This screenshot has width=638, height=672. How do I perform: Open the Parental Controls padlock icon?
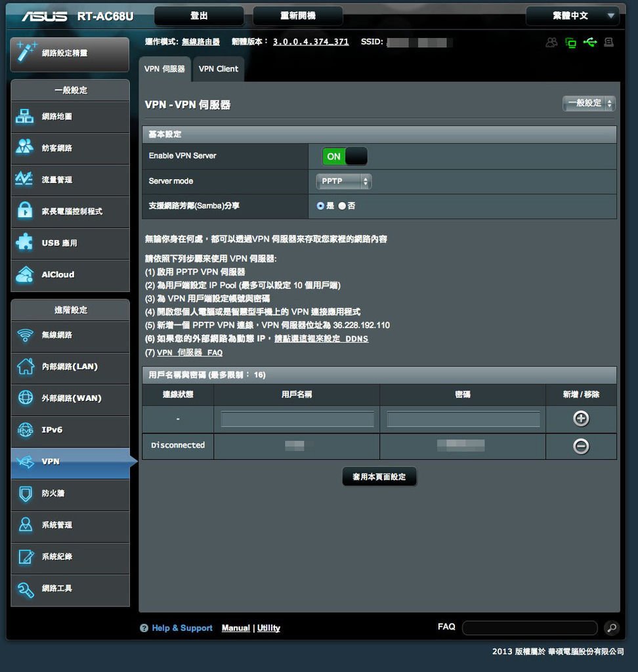click(24, 211)
